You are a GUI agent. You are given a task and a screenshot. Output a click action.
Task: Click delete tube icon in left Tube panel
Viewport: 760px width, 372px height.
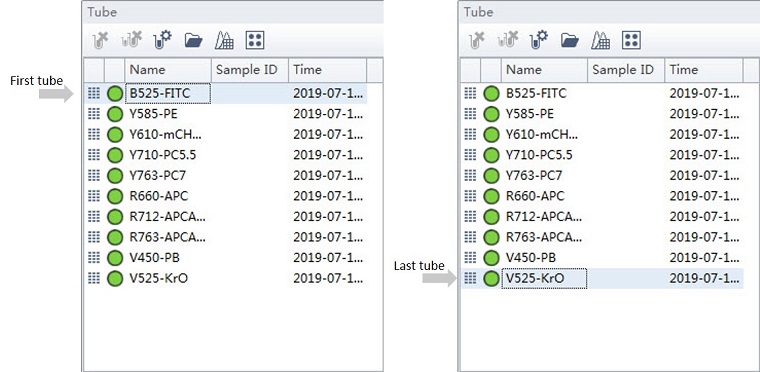click(100, 40)
